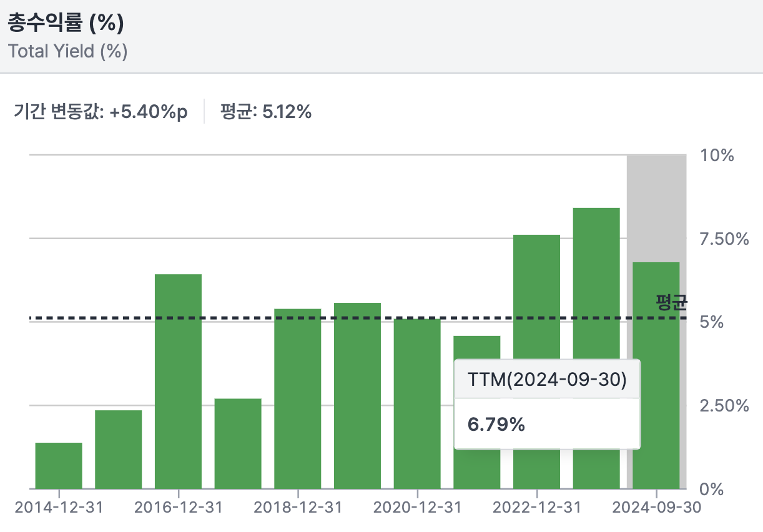Click the 2014-12-31 green bar
The height and width of the screenshot is (532, 763).
coord(59,465)
